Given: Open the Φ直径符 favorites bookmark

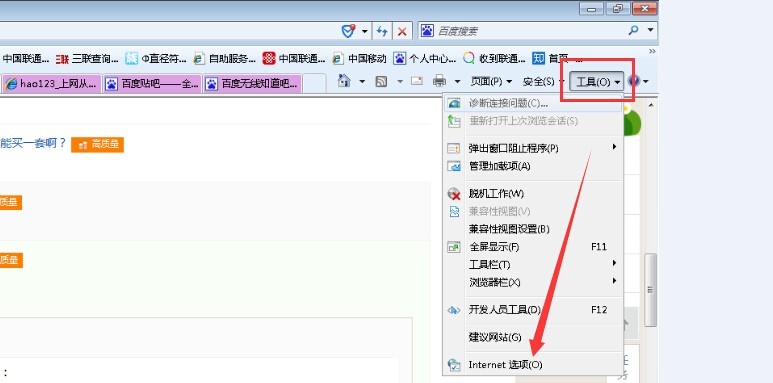Looking at the screenshot, I should click(x=156, y=59).
